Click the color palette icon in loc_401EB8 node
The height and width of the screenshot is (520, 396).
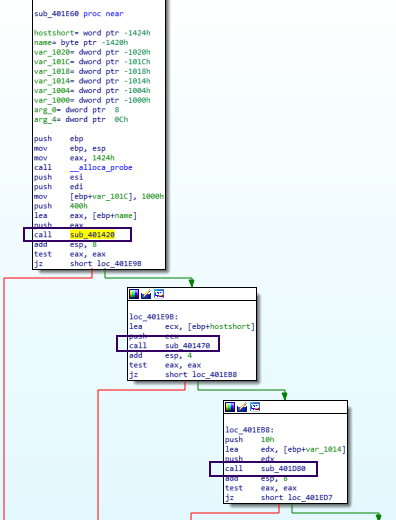coord(230,407)
